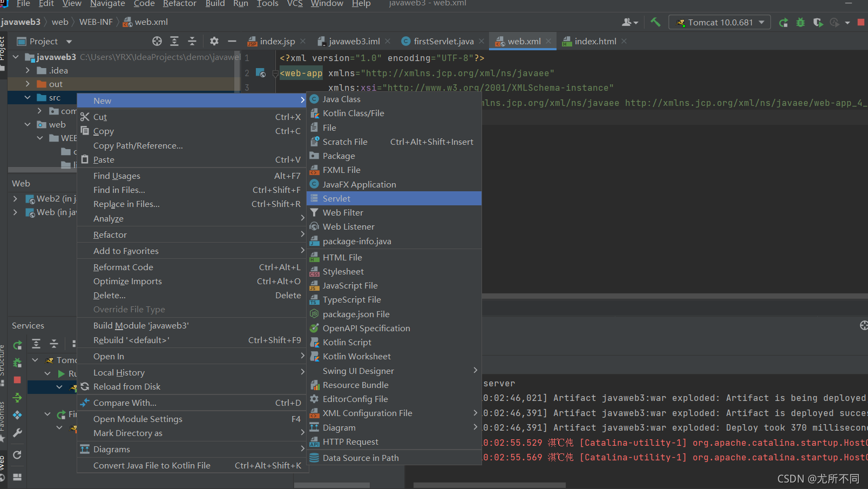The image size is (868, 489).
Task: Switch to the index.jsp tab
Action: (277, 41)
